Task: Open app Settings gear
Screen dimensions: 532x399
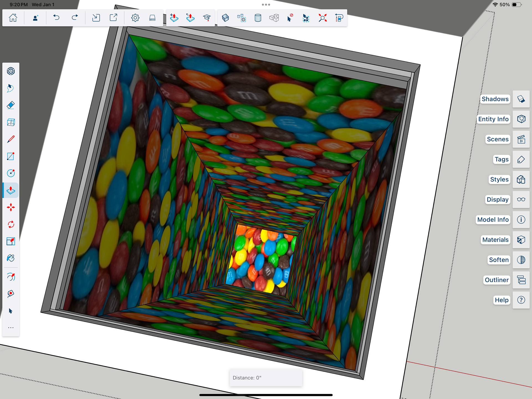Action: point(135,18)
